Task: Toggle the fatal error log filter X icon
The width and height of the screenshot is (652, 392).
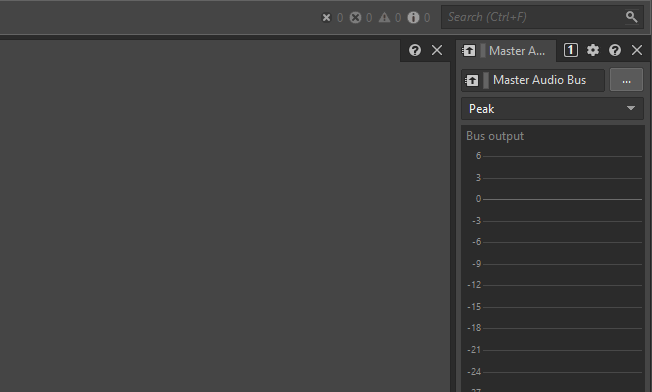Action: tap(326, 17)
